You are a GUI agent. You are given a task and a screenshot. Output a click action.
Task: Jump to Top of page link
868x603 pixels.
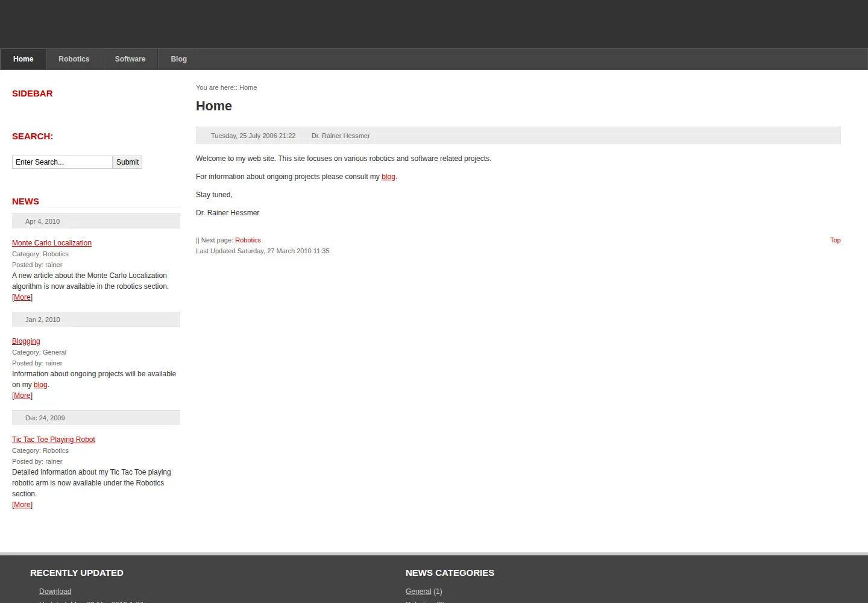[835, 240]
